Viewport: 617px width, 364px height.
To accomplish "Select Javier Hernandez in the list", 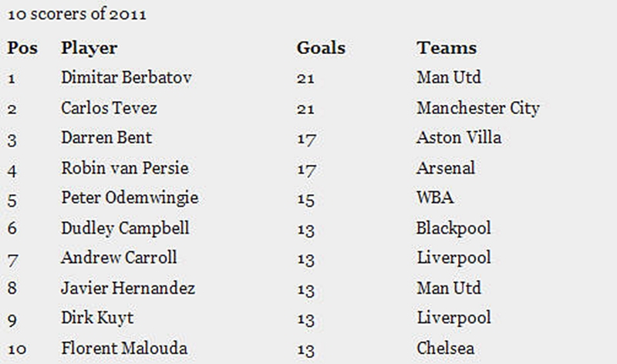I will (x=128, y=288).
